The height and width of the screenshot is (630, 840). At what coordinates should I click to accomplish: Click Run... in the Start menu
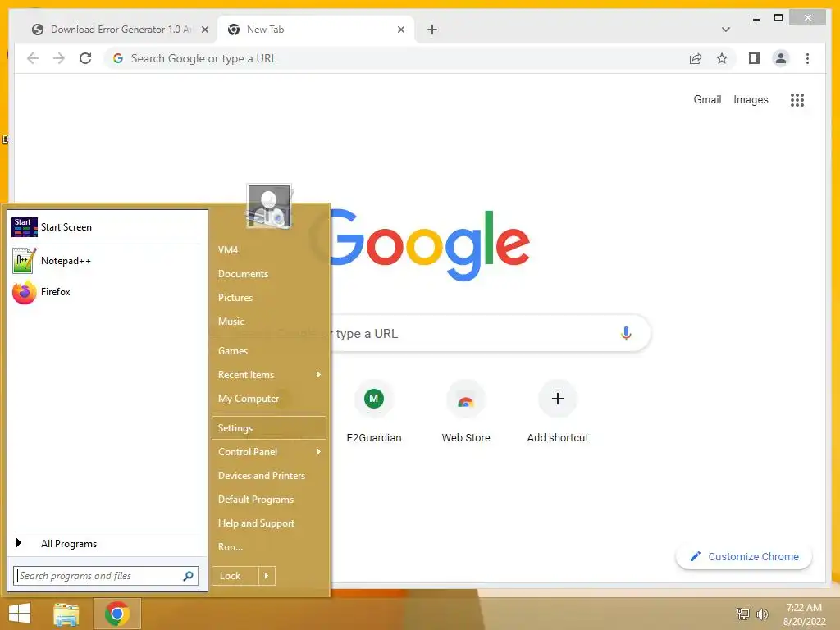coord(269,547)
